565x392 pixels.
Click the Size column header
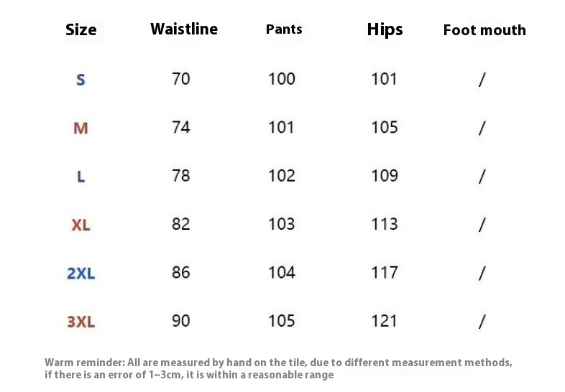(81, 30)
